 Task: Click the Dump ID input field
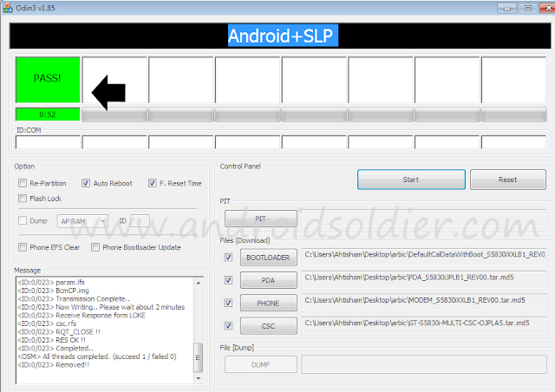pyautogui.click(x=140, y=221)
